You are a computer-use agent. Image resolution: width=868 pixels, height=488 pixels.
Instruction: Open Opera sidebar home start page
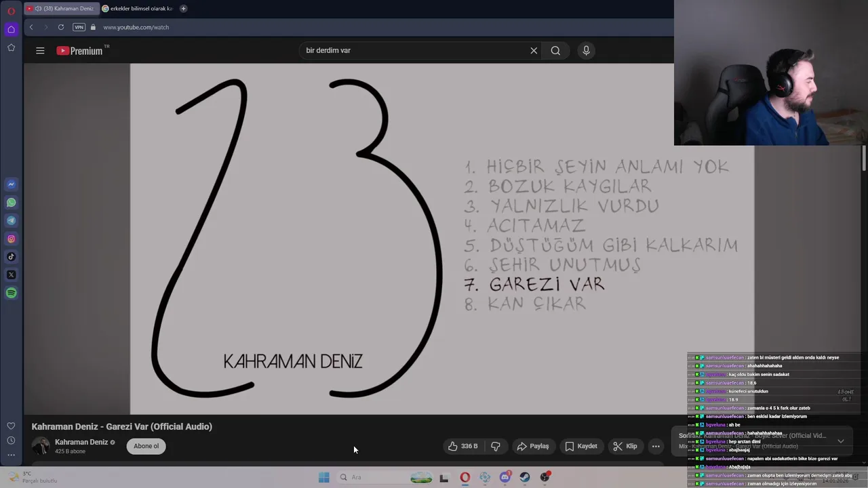tap(11, 29)
